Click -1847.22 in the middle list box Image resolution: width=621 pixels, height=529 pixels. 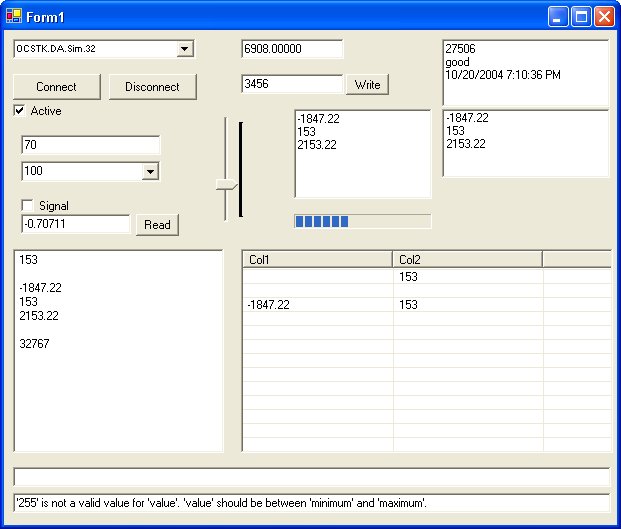point(318,119)
